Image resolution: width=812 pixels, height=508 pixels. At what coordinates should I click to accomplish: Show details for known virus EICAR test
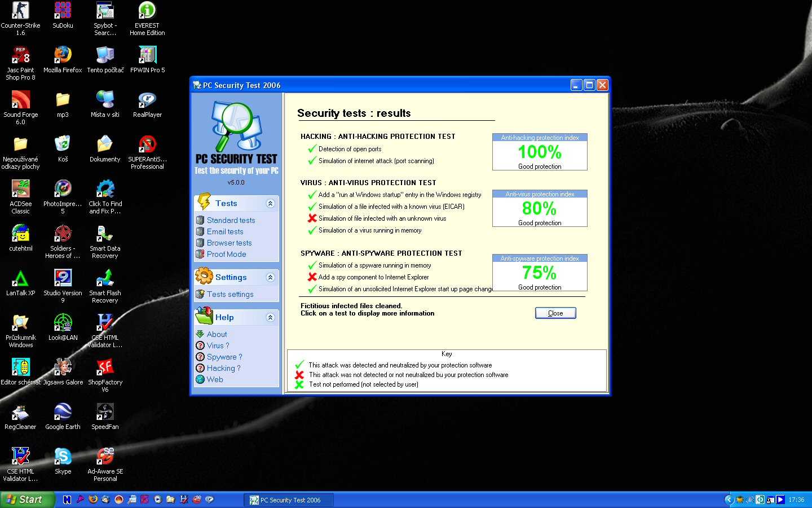[391, 207]
